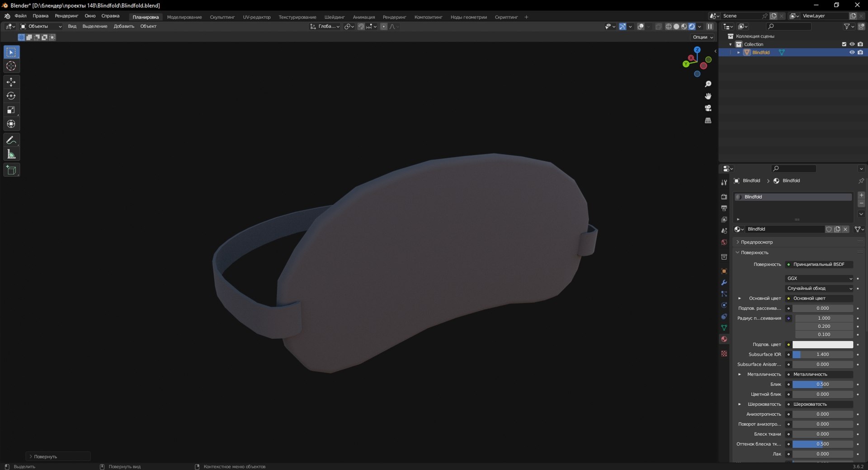Open Подпов. цвет white color swatch

coord(822,345)
